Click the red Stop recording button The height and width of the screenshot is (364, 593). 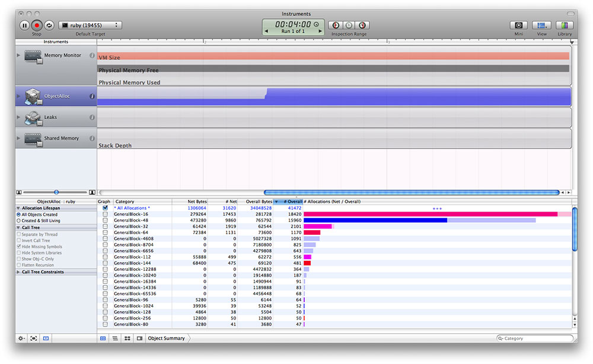[37, 25]
